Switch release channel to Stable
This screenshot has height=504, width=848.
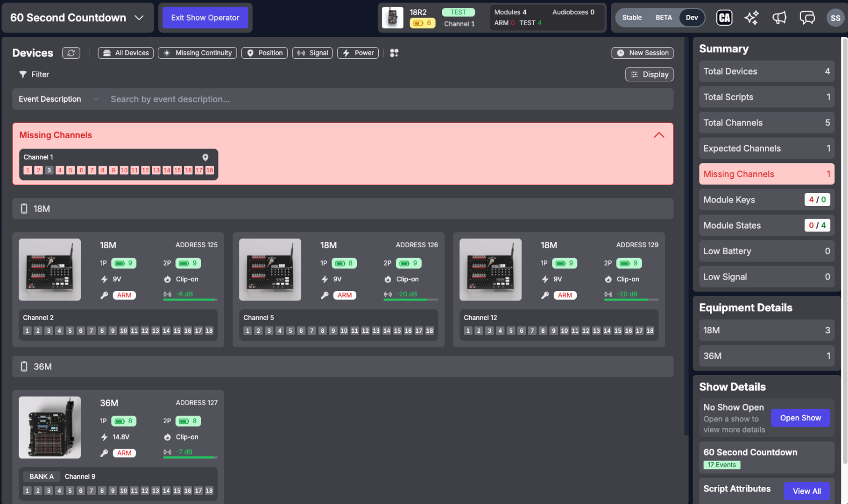click(632, 18)
